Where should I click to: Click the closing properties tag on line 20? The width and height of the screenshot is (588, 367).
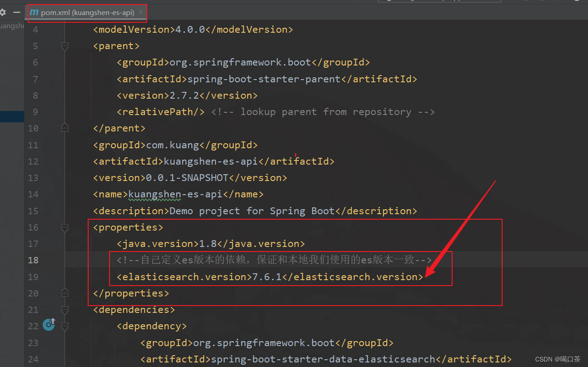[131, 293]
